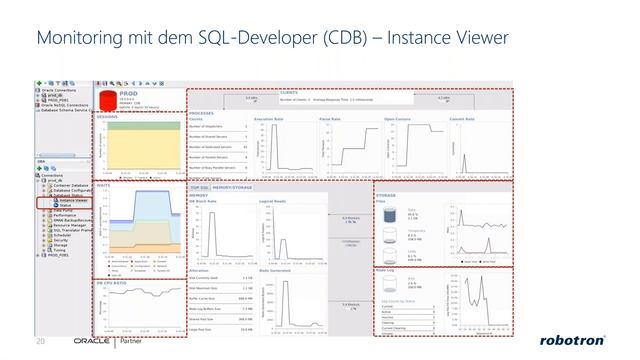The height and width of the screenshot is (360, 640).
Task: Select Oracle Connections in the Connections tree
Action: click(x=59, y=90)
